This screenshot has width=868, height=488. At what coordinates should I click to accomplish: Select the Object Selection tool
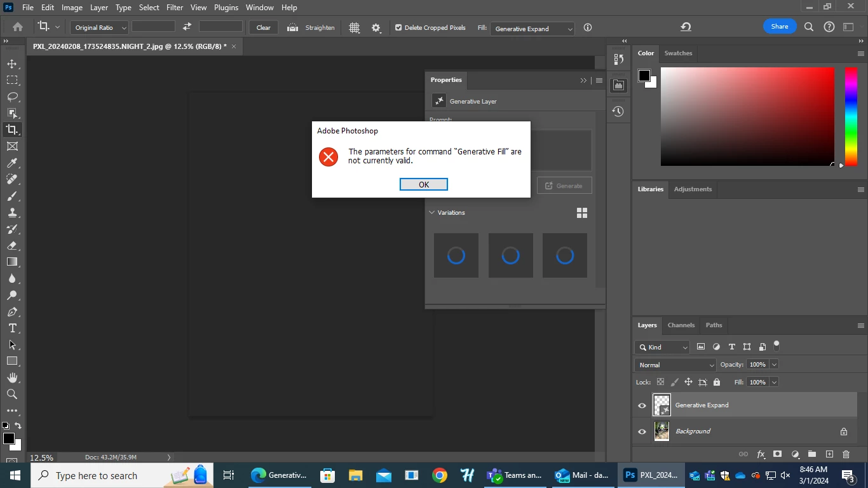point(12,113)
